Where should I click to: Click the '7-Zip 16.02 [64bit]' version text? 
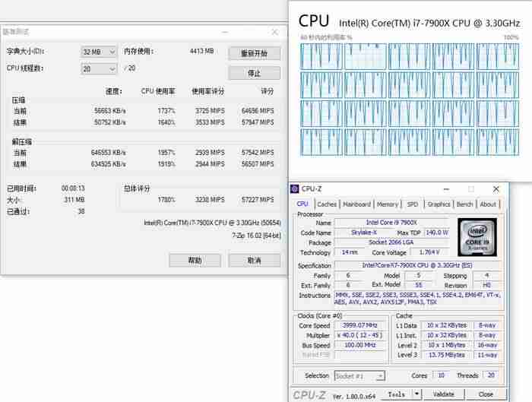[256, 236]
